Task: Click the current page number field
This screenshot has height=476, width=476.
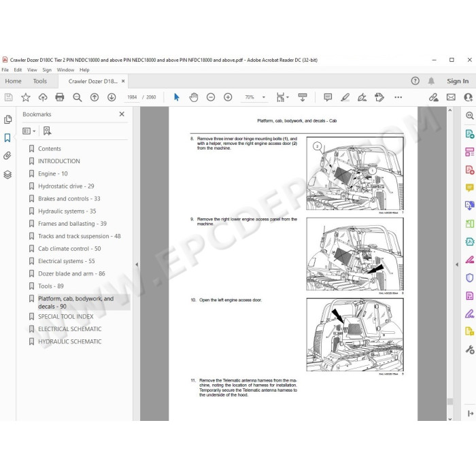Action: click(132, 97)
